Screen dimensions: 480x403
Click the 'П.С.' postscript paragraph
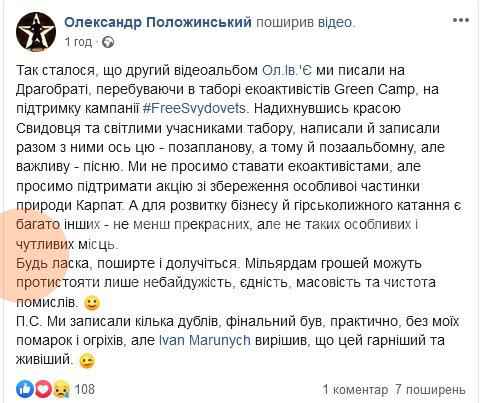(x=237, y=340)
